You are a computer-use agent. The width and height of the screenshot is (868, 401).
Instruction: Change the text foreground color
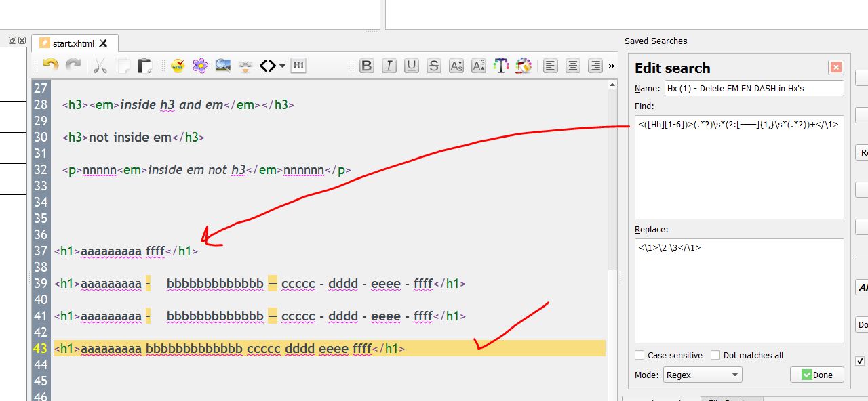tap(501, 66)
